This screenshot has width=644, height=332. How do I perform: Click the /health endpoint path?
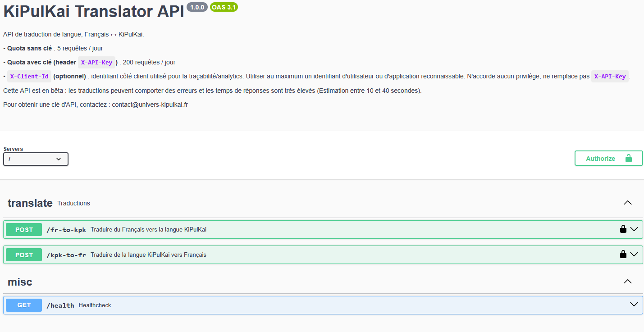click(60, 305)
